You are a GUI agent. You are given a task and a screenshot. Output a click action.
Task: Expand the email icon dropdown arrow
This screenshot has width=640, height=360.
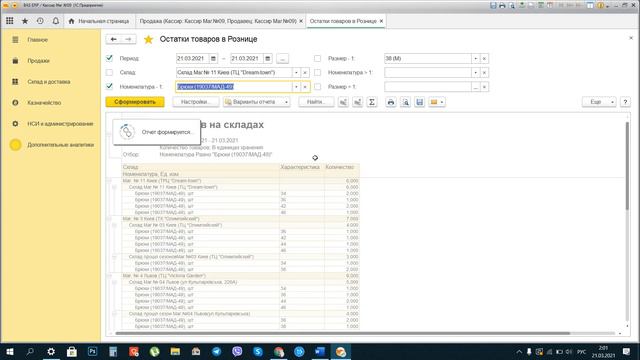pyautogui.click(x=442, y=102)
